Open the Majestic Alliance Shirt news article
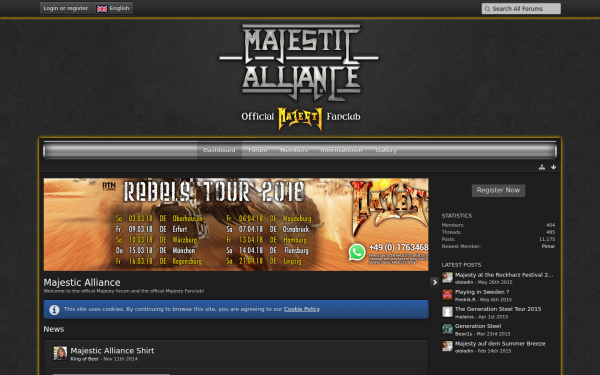The height and width of the screenshot is (375, 600). coord(112,351)
